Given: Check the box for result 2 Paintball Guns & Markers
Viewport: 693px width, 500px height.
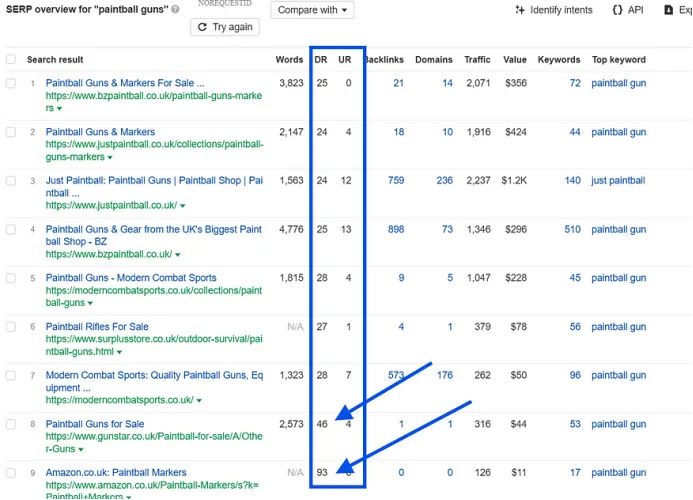Looking at the screenshot, I should click(x=11, y=132).
